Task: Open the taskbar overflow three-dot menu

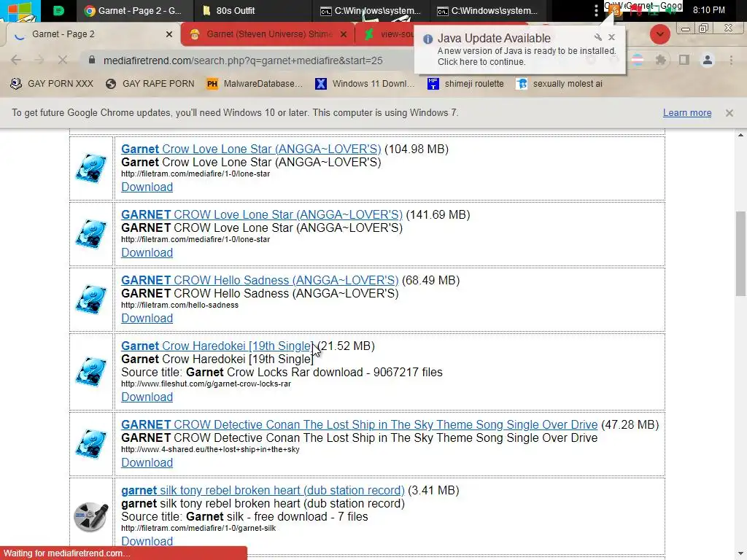Action: coord(596,10)
